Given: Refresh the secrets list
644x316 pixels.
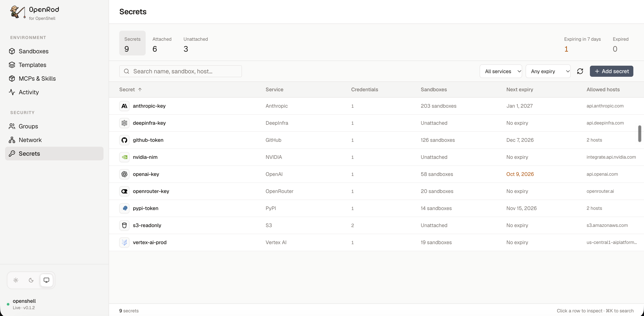Looking at the screenshot, I should pos(580,71).
